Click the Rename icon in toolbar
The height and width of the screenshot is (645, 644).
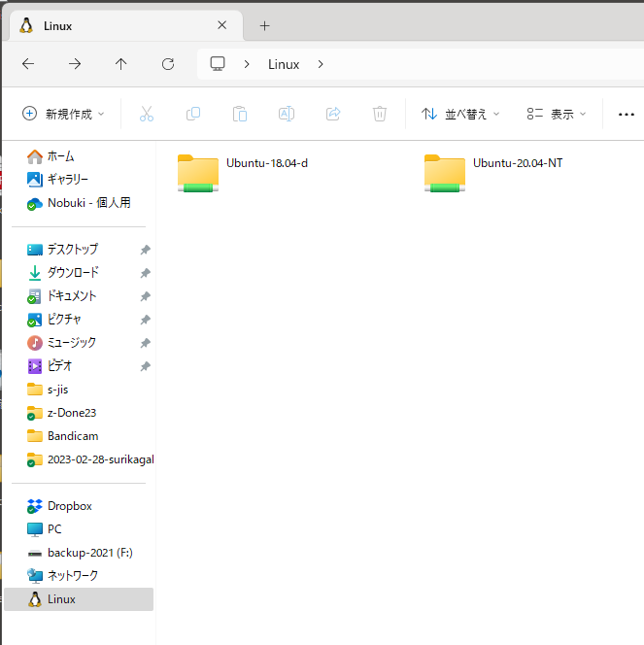(x=287, y=114)
